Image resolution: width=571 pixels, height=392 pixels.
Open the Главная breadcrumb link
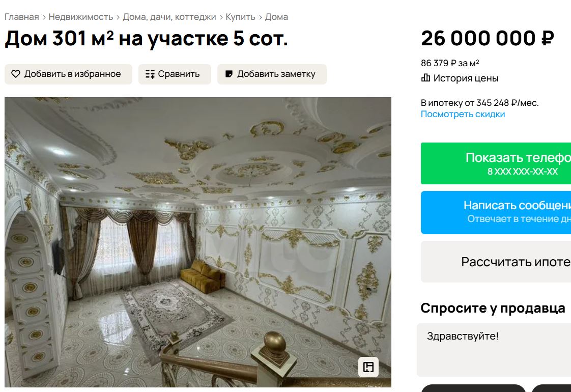pos(21,17)
